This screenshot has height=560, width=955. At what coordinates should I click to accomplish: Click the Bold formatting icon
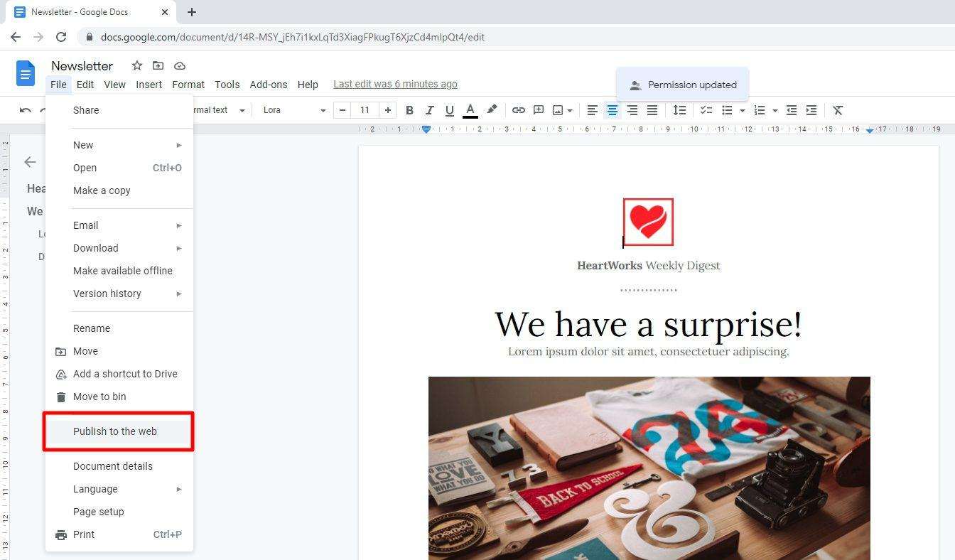click(x=409, y=110)
